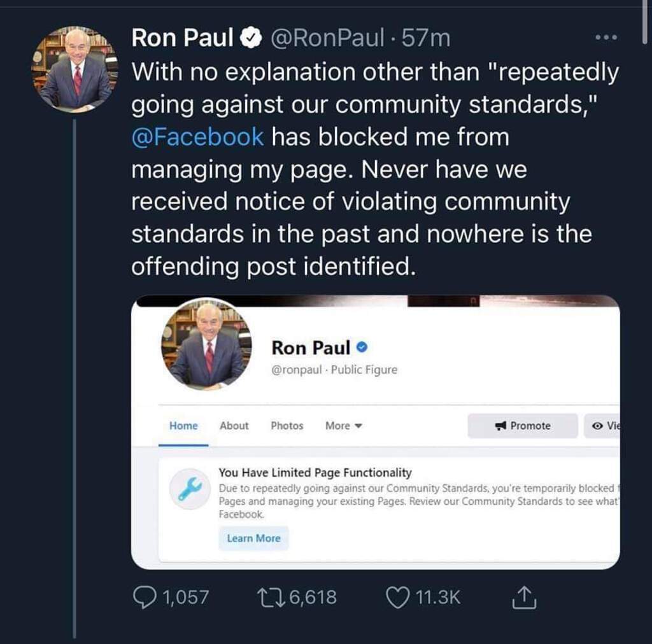
Task: Click the reply comment bubble icon
Action: tap(145, 597)
